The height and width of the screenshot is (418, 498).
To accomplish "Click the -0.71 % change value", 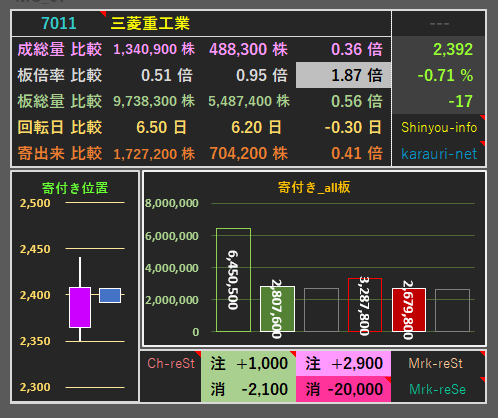I will pyautogui.click(x=445, y=75).
